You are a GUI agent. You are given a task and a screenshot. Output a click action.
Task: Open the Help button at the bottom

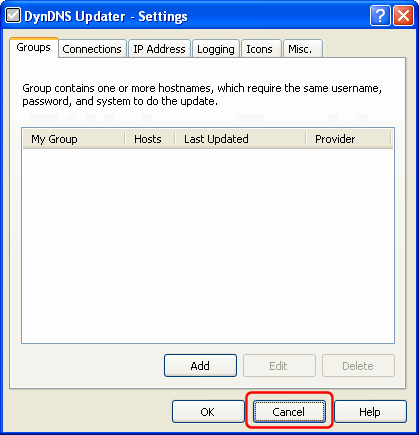tap(370, 412)
